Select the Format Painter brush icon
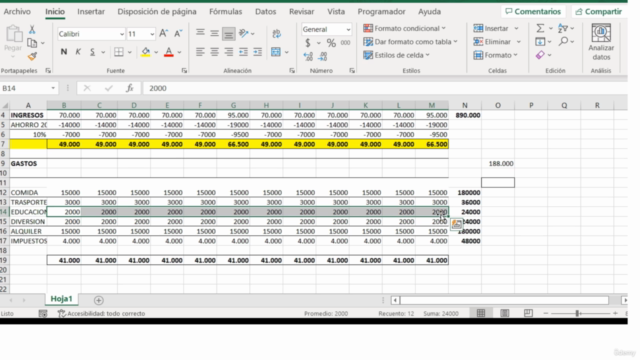The height and width of the screenshot is (360, 640). tap(32, 56)
